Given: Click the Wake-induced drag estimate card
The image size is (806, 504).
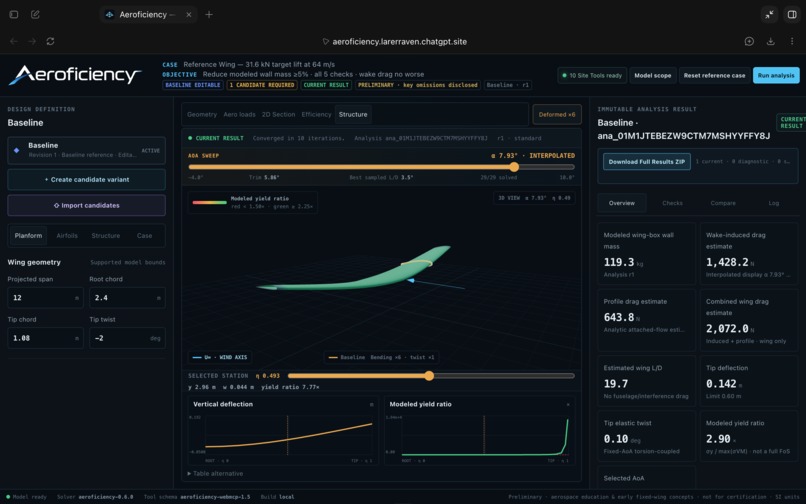Looking at the screenshot, I should pos(749,254).
